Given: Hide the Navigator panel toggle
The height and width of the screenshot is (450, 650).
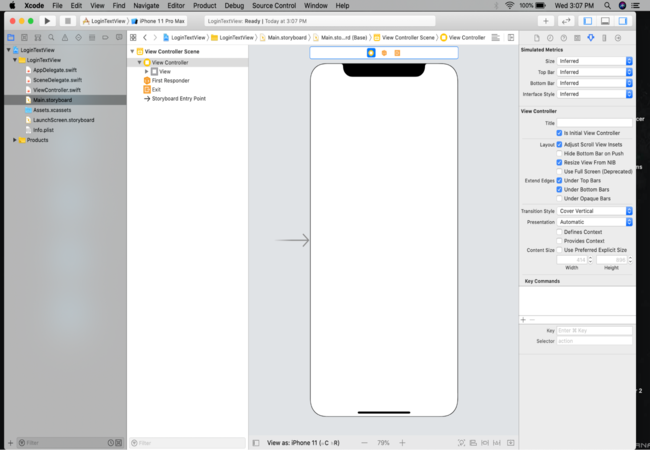Looking at the screenshot, I should [x=587, y=21].
